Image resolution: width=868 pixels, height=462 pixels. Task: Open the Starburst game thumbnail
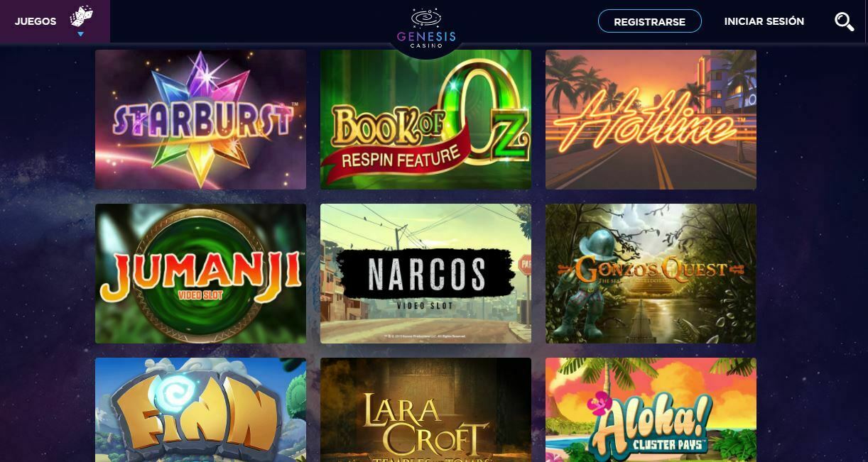tap(200, 119)
